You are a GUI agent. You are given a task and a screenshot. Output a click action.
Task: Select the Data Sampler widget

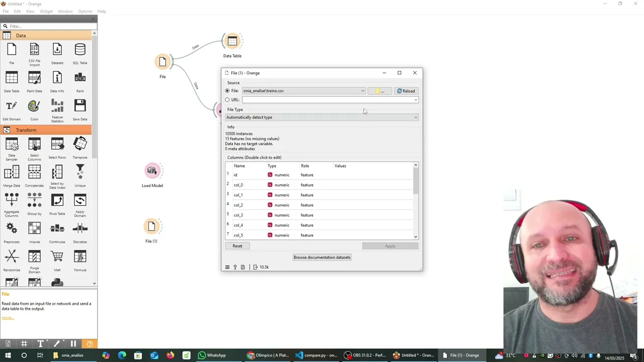point(12,149)
